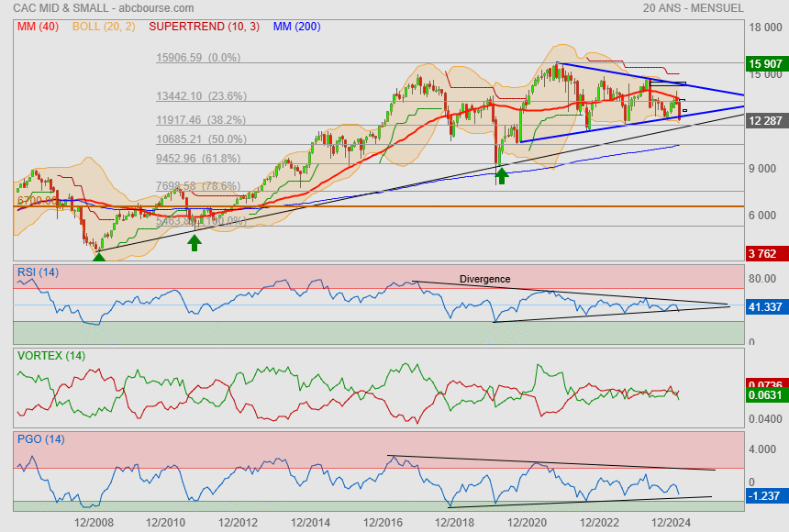The width and height of the screenshot is (789, 532).
Task: Click the 15906.59 (0.0%) Fibonacci label
Action: coord(198,58)
